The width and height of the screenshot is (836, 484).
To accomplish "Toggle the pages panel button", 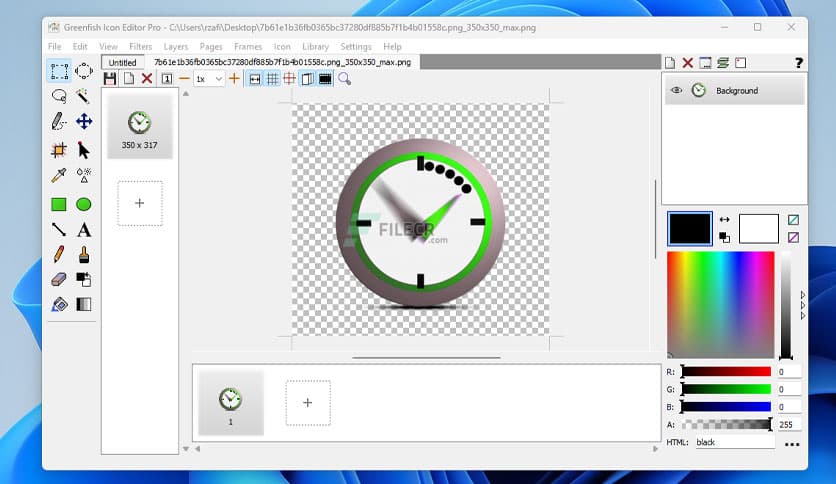I will [x=308, y=79].
